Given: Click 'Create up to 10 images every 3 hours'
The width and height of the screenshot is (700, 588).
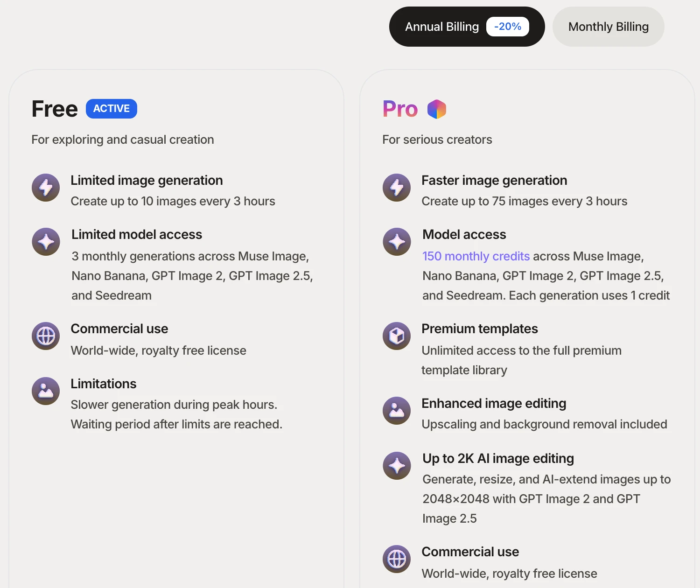Looking at the screenshot, I should tap(173, 201).
